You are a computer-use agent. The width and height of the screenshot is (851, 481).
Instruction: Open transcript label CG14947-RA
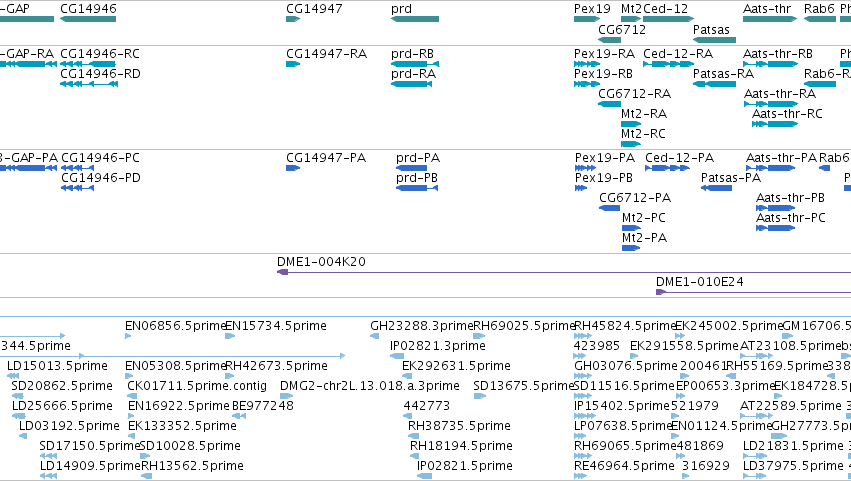point(326,54)
